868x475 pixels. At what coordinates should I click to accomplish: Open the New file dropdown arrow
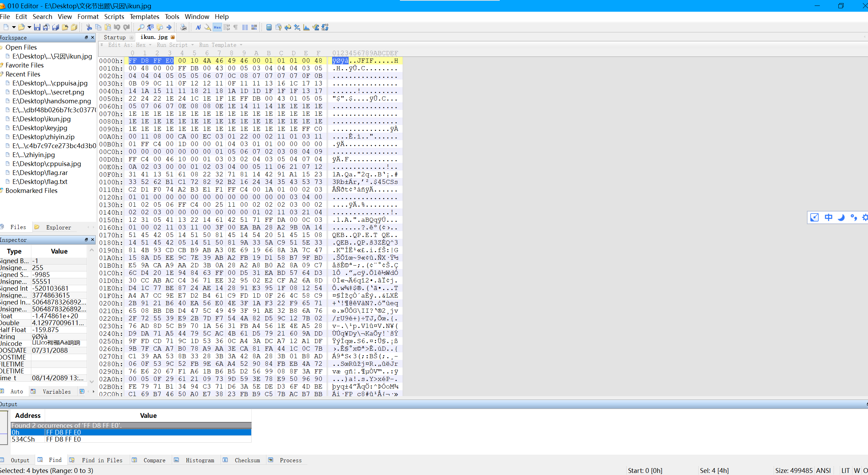point(14,27)
